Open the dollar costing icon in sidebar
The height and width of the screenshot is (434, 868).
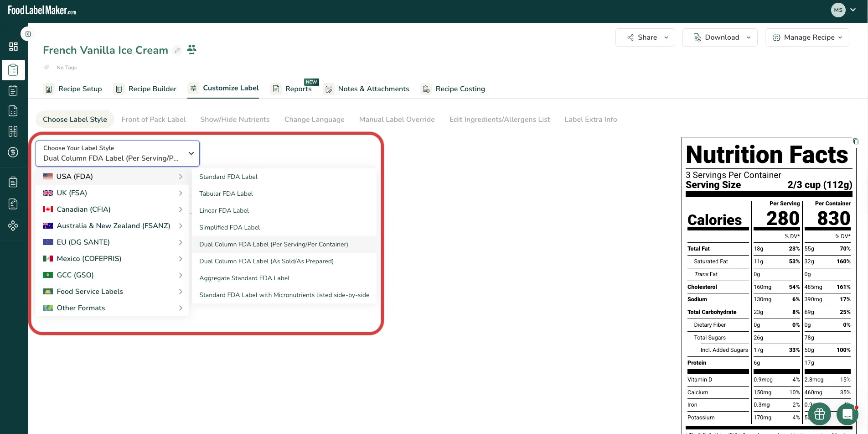13,152
